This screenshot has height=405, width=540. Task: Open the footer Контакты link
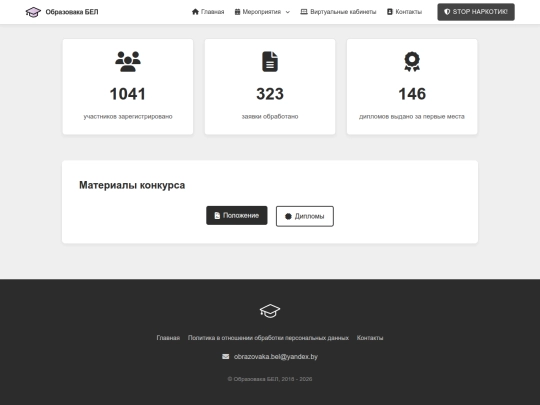point(370,338)
